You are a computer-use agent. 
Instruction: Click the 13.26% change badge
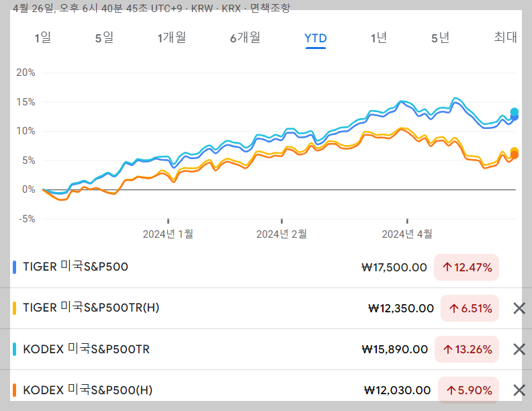467,349
